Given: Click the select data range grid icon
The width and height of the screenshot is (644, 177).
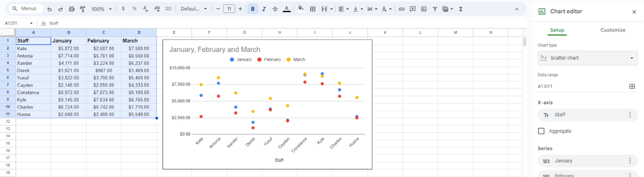Looking at the screenshot, I should point(632,87).
